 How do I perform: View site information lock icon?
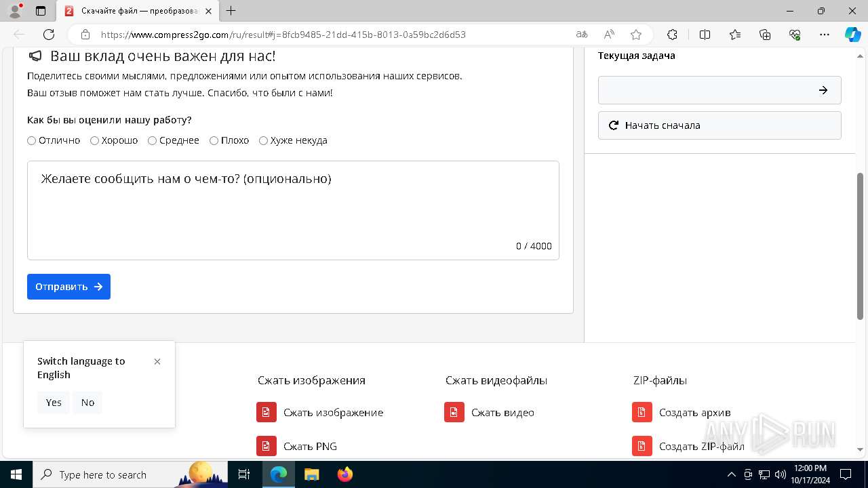85,35
